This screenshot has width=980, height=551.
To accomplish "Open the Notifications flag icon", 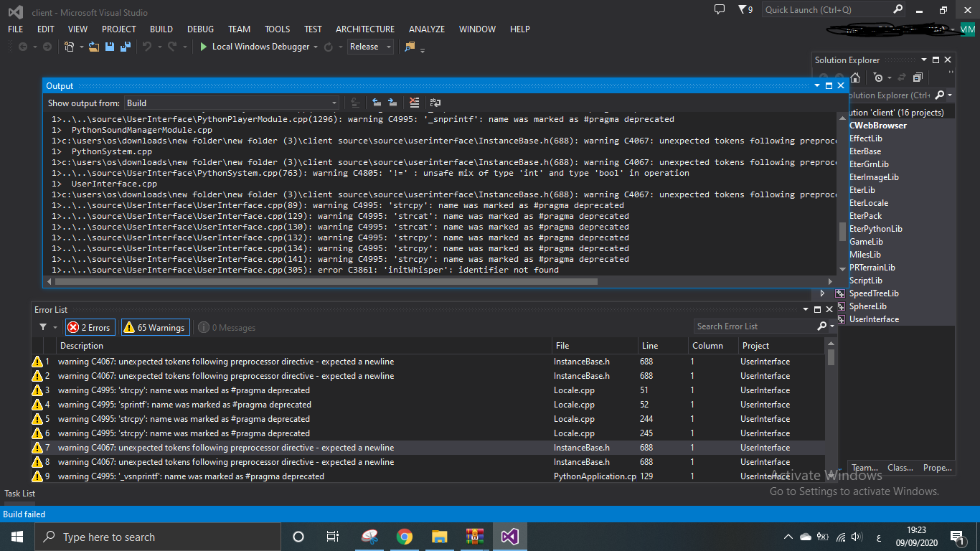I will pyautogui.click(x=743, y=9).
